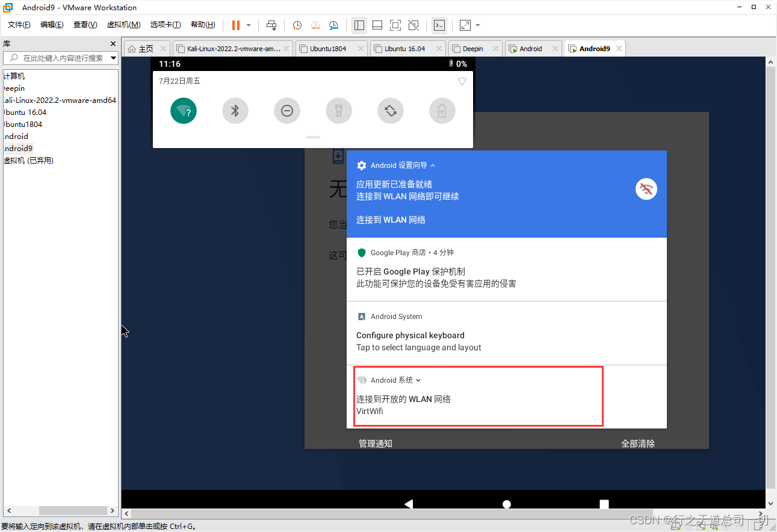Viewport: 777px width, 532px height.
Task: Toggle the thumbnail bar view icon
Action: coord(377,25)
